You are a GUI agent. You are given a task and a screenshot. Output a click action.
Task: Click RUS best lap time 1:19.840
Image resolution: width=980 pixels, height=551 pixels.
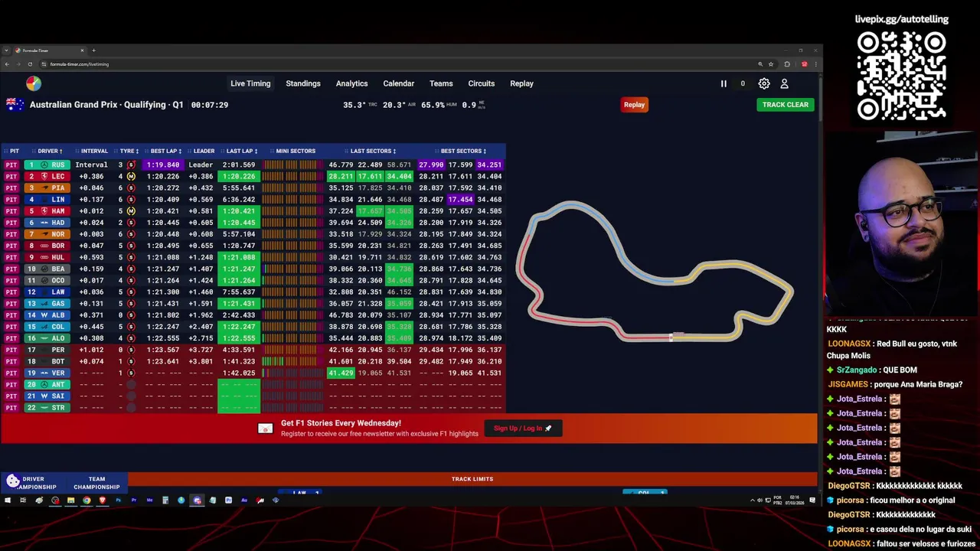click(x=163, y=165)
